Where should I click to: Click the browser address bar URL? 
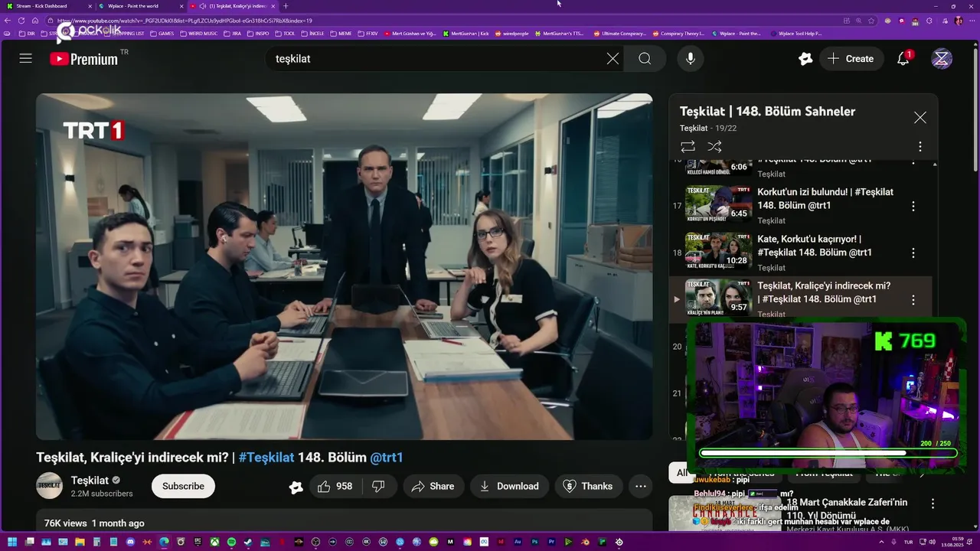pos(184,21)
